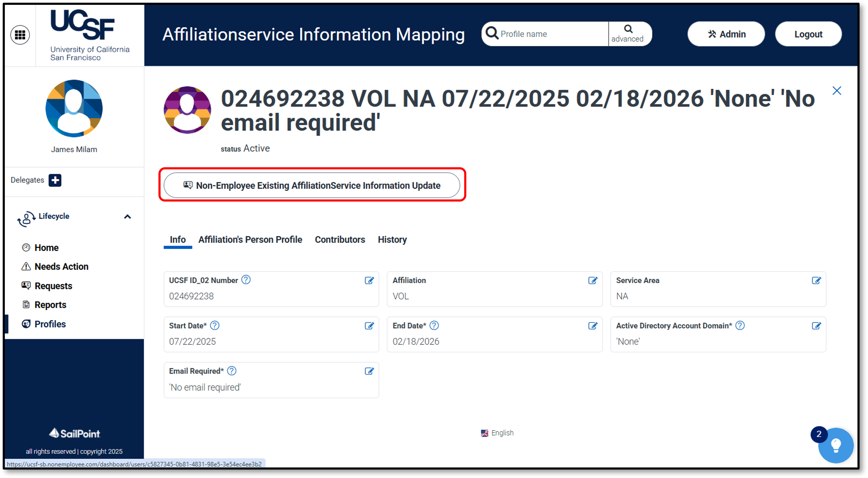
Task: Open the app grid menu
Action: tap(20, 34)
